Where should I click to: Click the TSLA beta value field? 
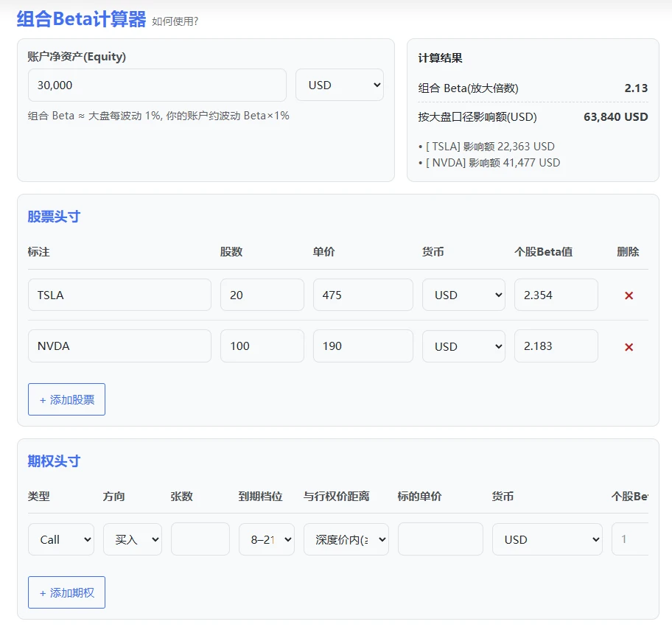click(556, 295)
